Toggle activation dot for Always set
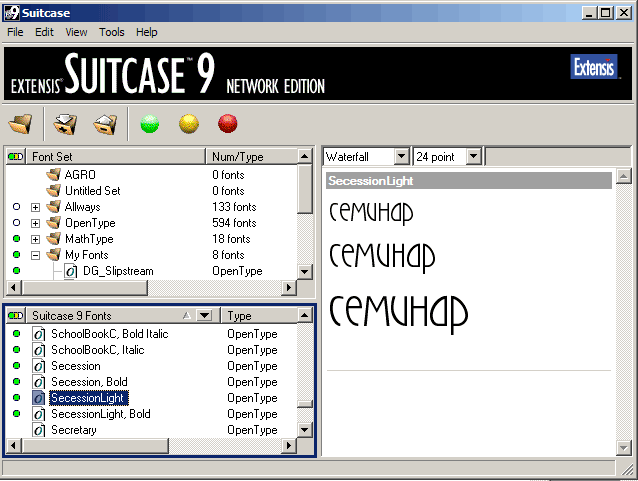 point(16,207)
